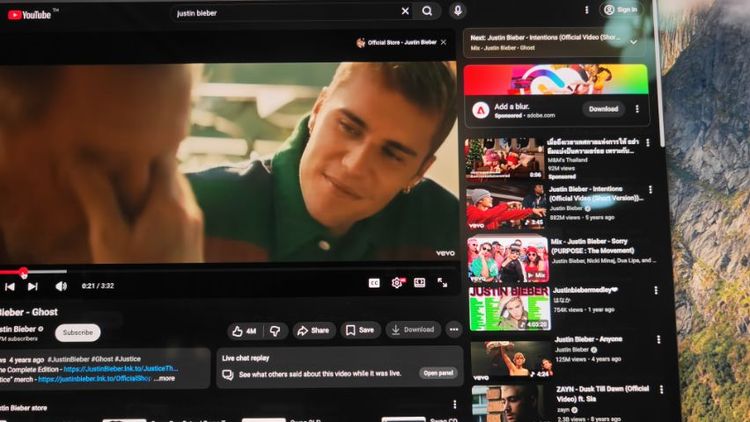Play ZAYN Dusk Till Dawn thumbnail

(513, 404)
